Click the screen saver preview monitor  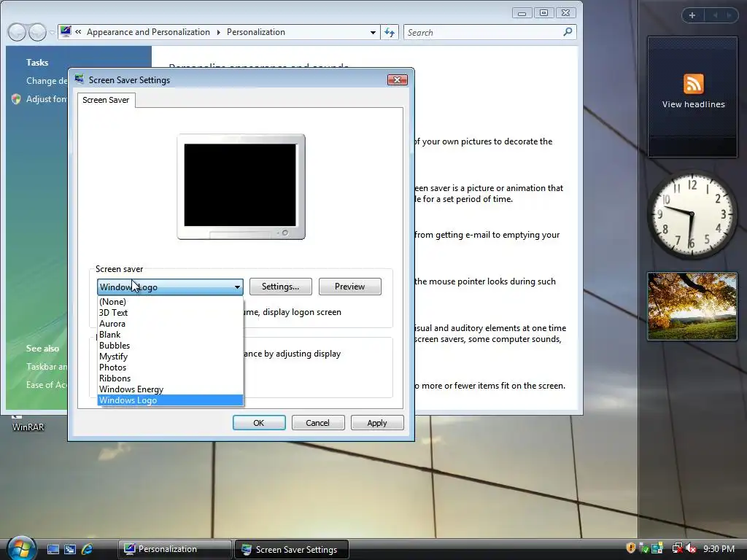pyautogui.click(x=241, y=187)
